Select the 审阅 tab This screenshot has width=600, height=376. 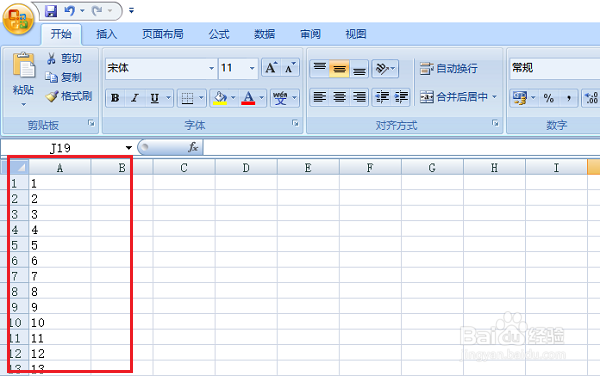click(310, 34)
